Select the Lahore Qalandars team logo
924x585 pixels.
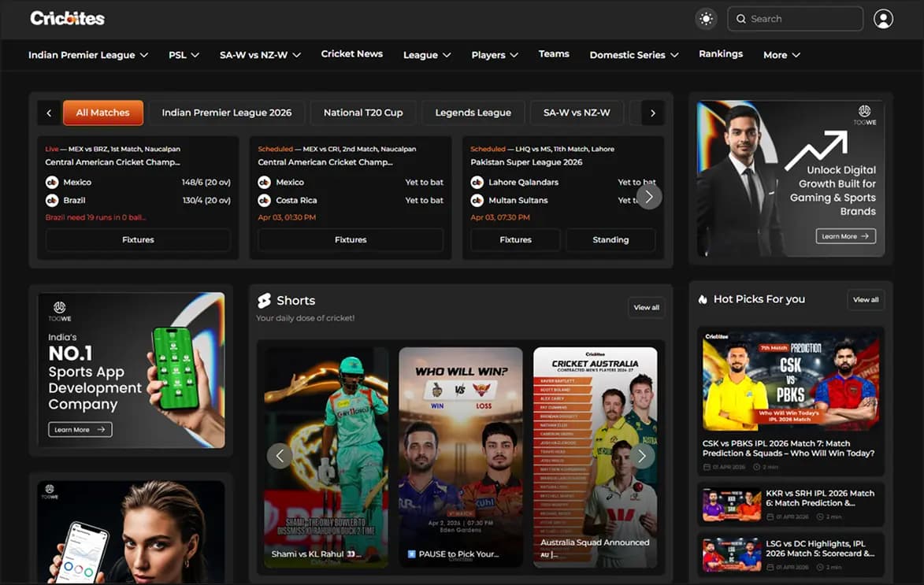[477, 182]
